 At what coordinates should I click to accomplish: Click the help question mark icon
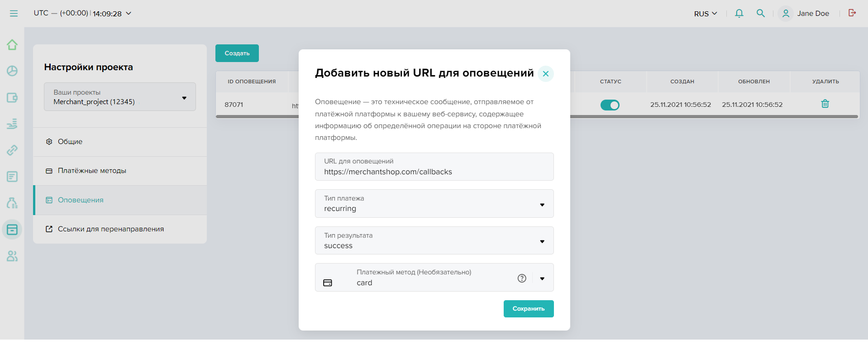tap(522, 278)
